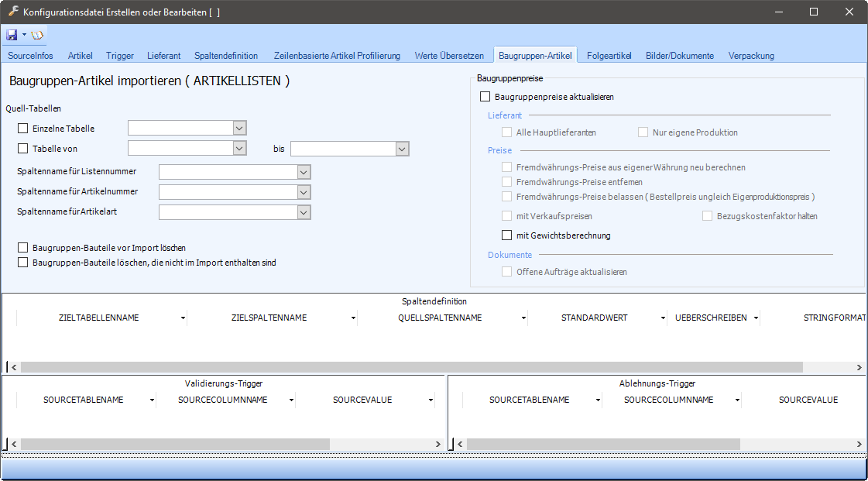
Task: Expand the Spaltenname für Artikelart combo box
Action: click(304, 212)
